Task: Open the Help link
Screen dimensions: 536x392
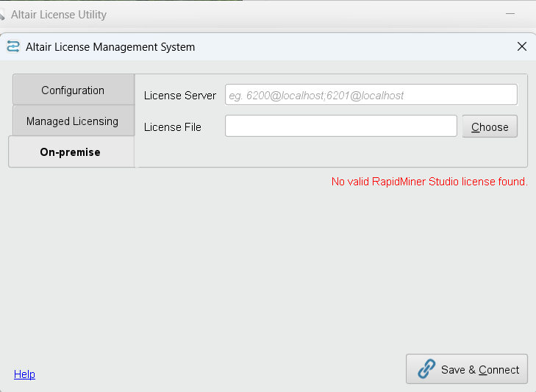Action: [24, 374]
